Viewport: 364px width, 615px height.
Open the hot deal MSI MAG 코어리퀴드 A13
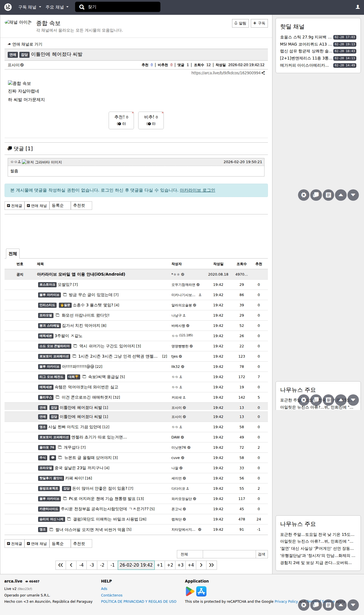point(306,44)
